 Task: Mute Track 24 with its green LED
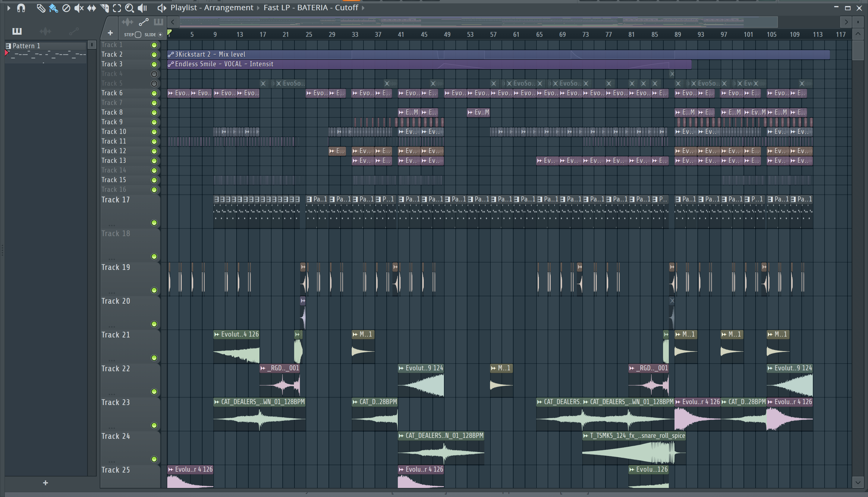[x=154, y=459]
